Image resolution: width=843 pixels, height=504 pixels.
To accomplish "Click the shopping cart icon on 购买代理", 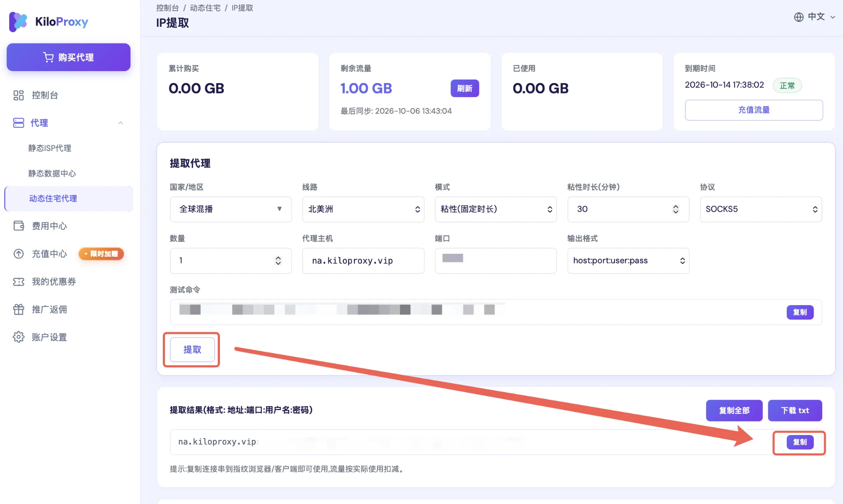I will click(x=48, y=57).
